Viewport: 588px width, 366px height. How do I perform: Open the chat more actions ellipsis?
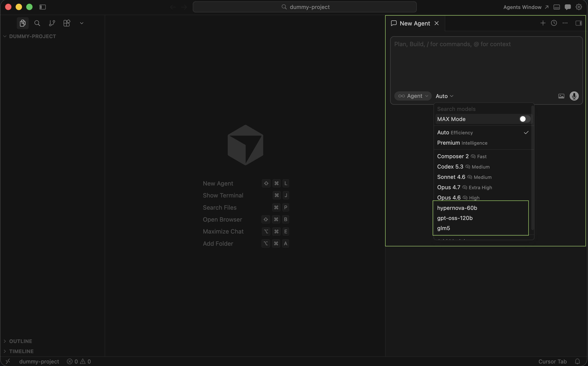(x=565, y=23)
